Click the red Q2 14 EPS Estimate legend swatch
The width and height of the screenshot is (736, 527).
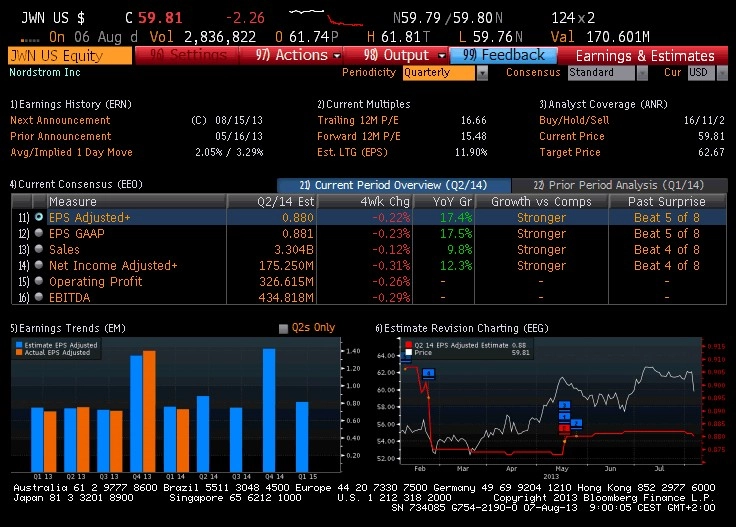[x=408, y=345]
